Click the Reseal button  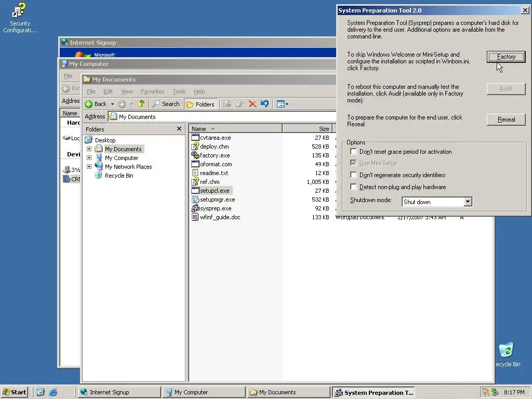506,119
